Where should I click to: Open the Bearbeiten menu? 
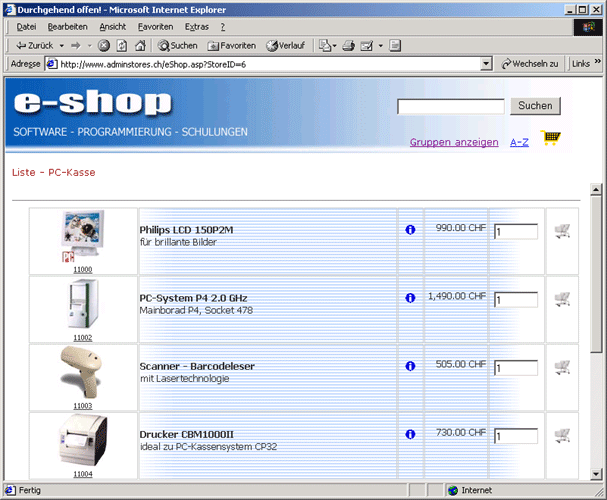[67, 27]
